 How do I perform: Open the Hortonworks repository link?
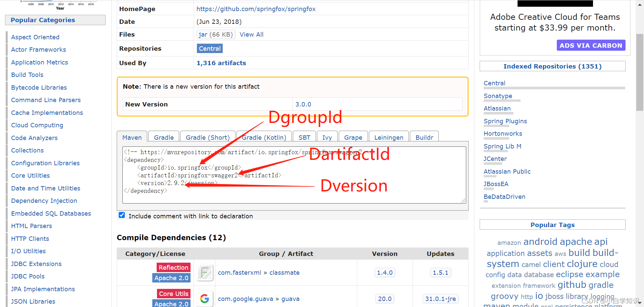click(503, 134)
